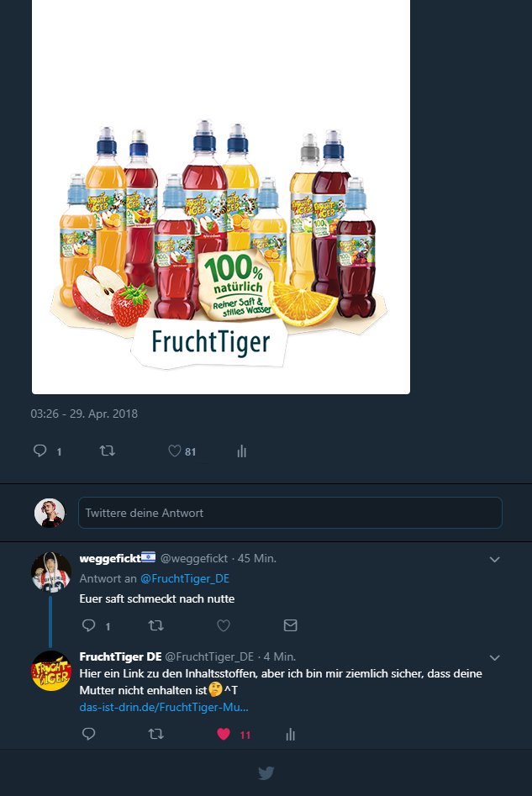This screenshot has height=796, width=532.
Task: Reply to the main FruchtTiger tweet
Action: coord(40,451)
